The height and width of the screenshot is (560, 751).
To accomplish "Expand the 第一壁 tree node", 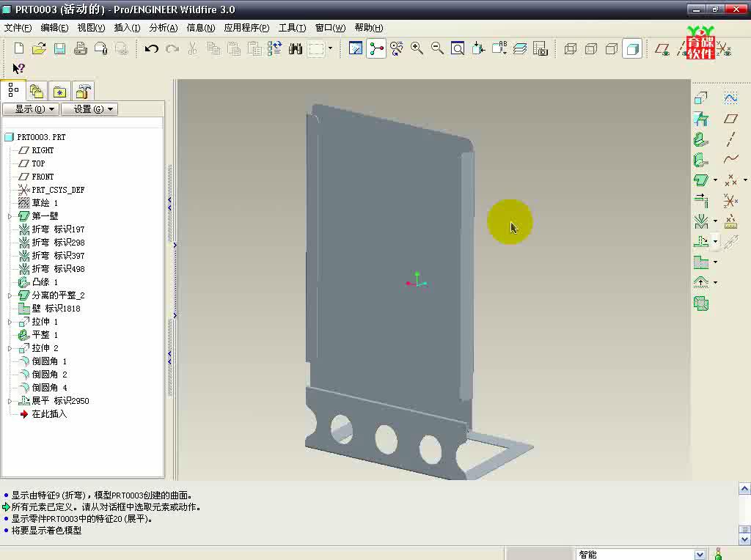I will tap(10, 216).
